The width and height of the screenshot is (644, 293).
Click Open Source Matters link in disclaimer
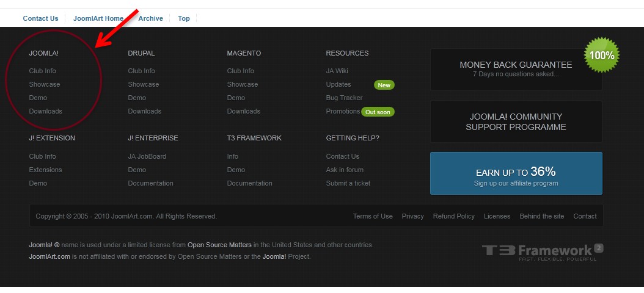coord(219,245)
